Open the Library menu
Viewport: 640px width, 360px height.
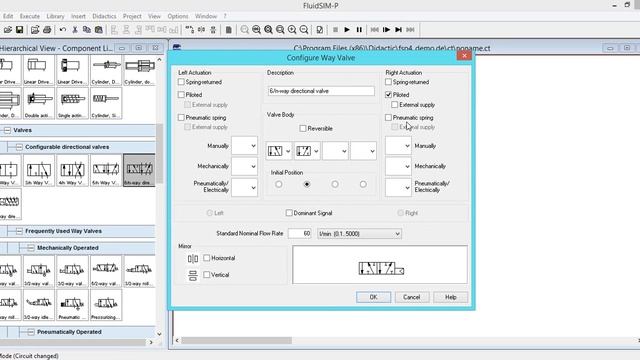click(55, 16)
